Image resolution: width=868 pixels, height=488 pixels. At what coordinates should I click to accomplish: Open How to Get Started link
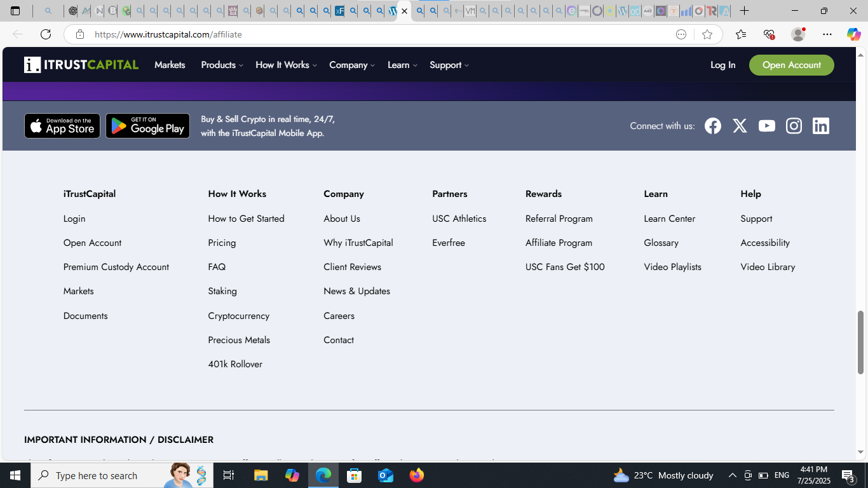click(246, 219)
